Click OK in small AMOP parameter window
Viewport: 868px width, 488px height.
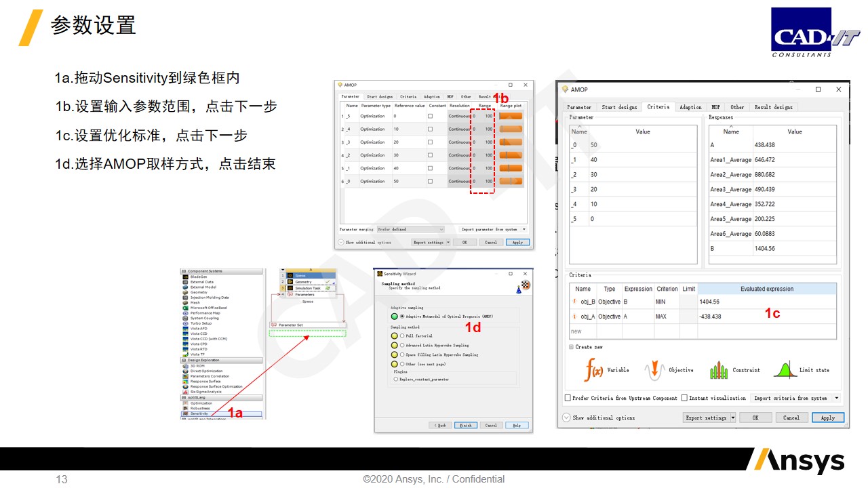pos(465,242)
